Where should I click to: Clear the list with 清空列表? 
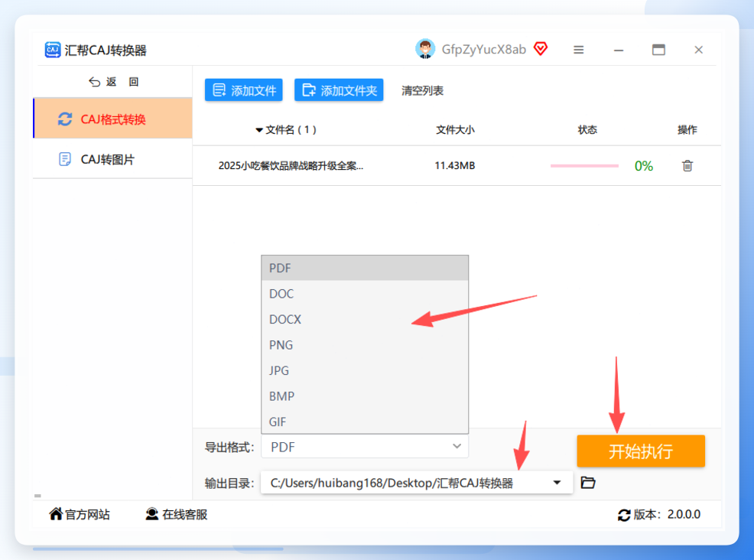point(422,90)
